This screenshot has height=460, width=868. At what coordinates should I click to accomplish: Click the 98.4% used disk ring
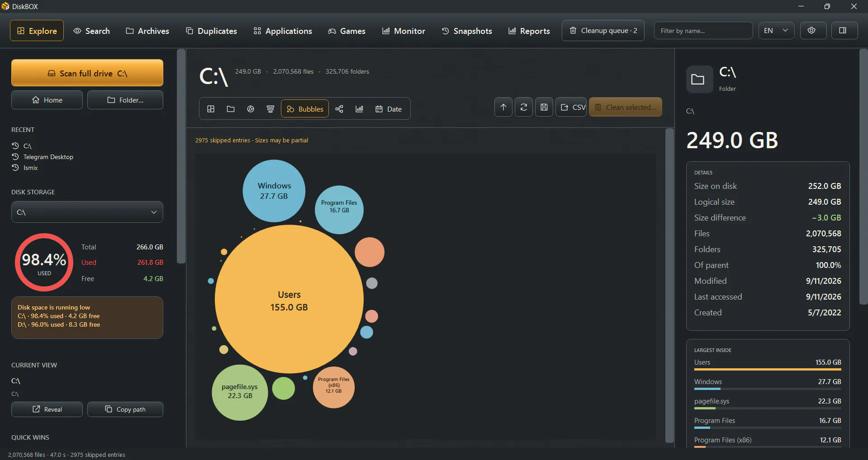(44, 263)
